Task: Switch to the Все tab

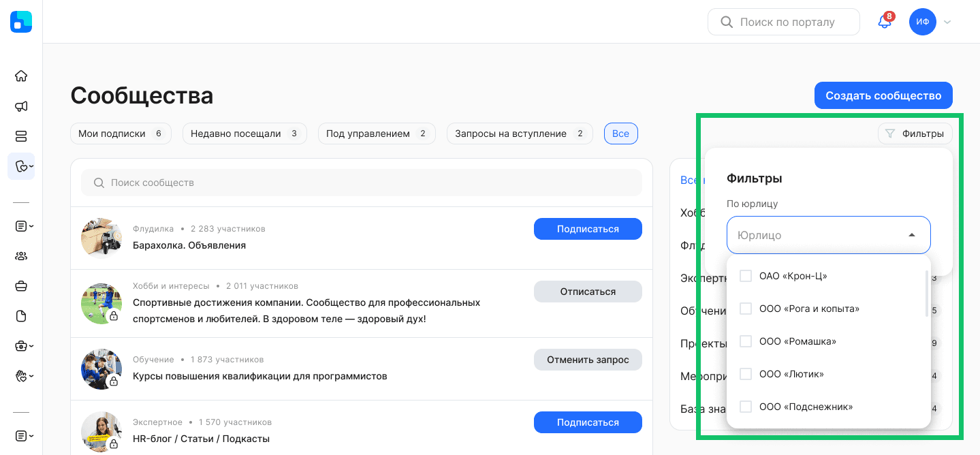Action: 620,134
